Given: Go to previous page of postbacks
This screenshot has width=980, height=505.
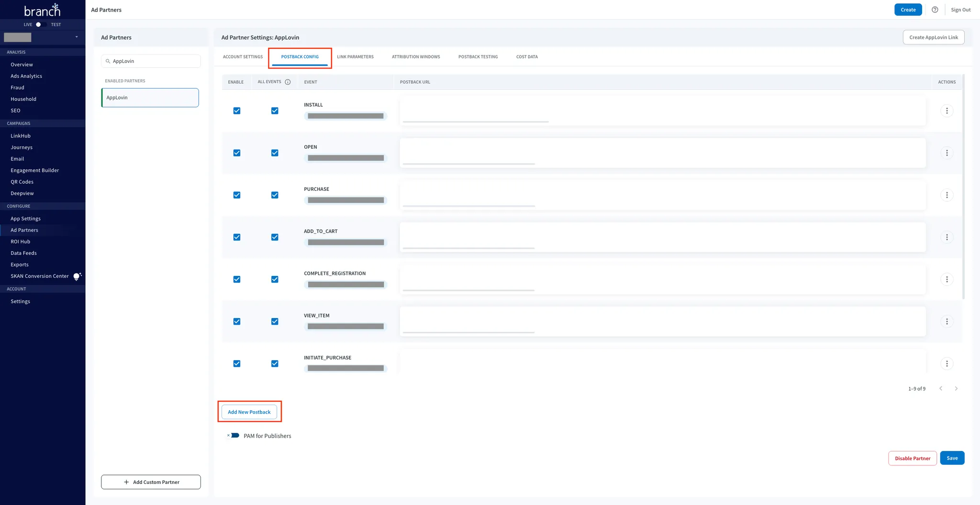Looking at the screenshot, I should click(x=941, y=388).
